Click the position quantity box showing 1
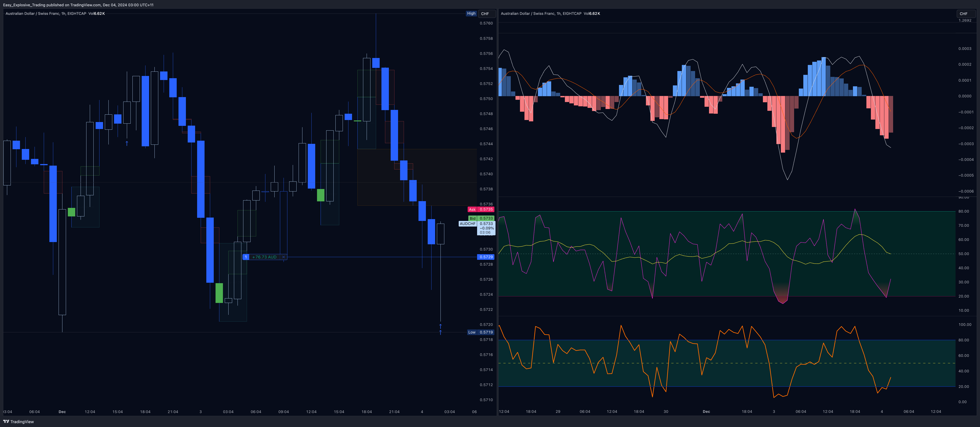Screen dimensions: 980x427 246,257
